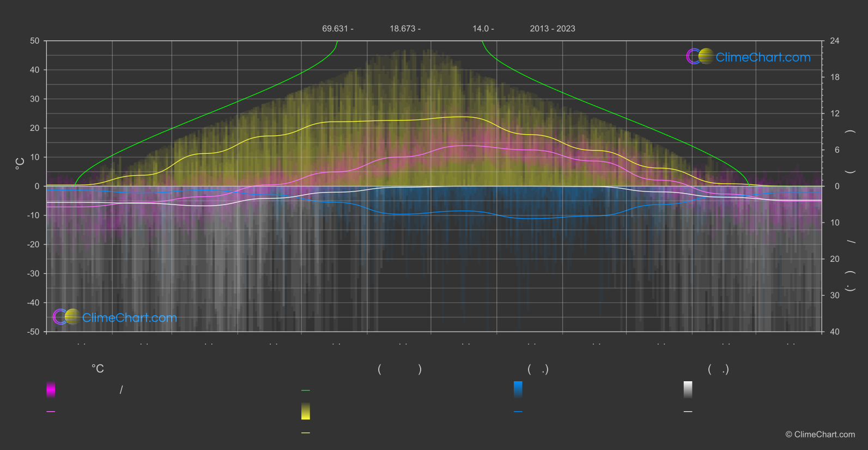Click the '12' right axis tick label
The image size is (868, 450).
click(835, 113)
